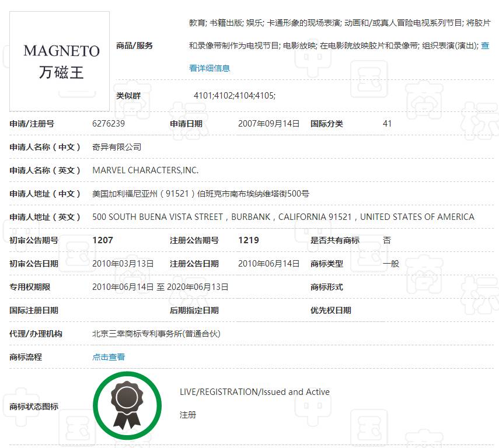Open the MAGNETO 万磁王 trademark image

[x=60, y=61]
